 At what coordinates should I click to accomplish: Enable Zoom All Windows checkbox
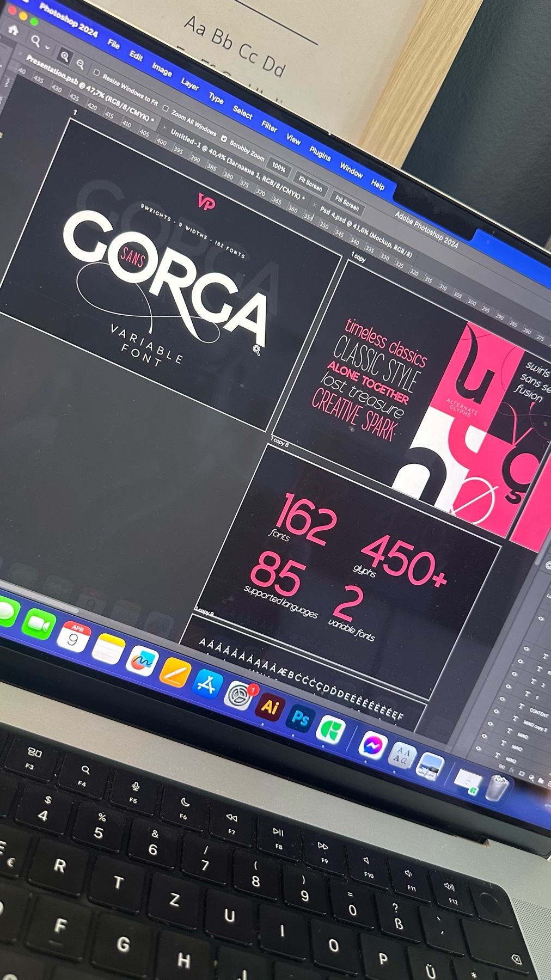coord(166,108)
